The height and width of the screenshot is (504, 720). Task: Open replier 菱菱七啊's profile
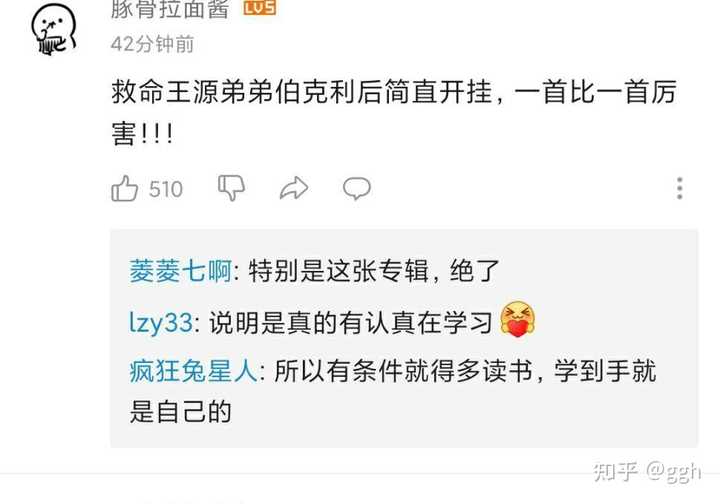coord(180,271)
